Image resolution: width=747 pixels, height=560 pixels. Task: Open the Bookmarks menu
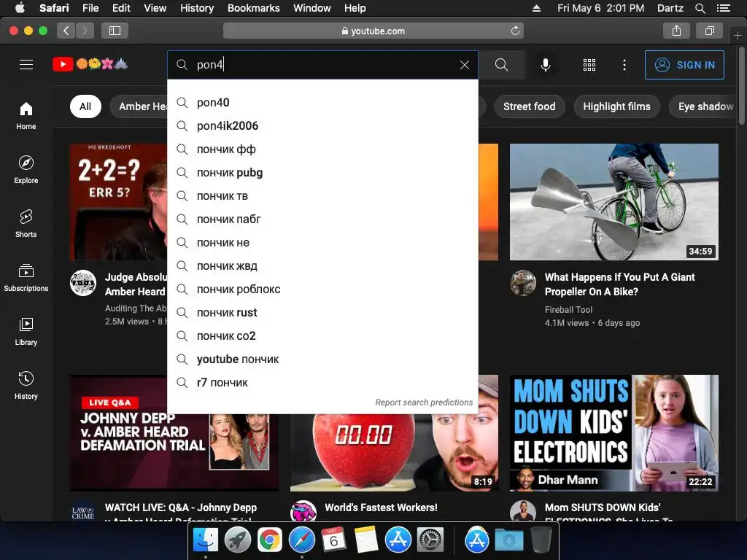[x=253, y=8]
